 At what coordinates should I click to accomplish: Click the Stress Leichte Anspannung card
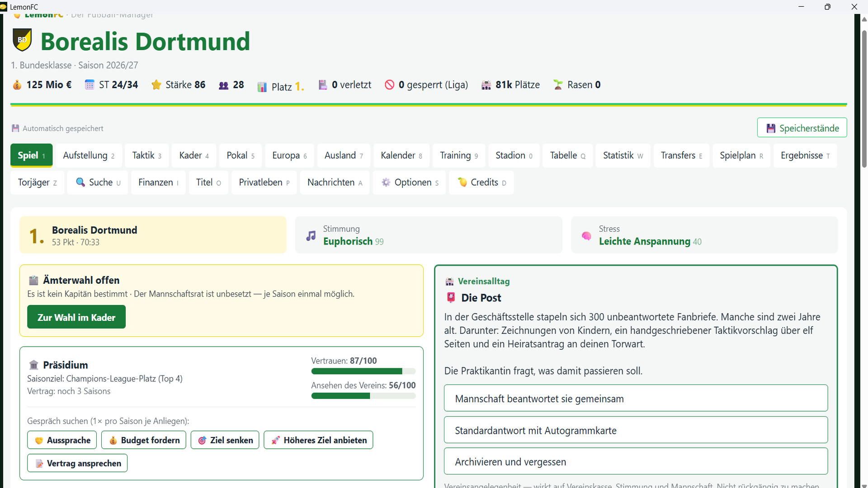(x=704, y=235)
